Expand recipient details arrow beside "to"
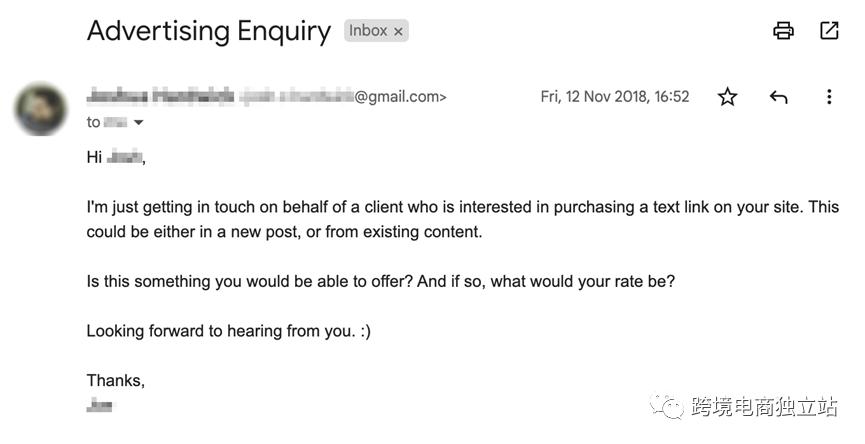865x444 pixels. point(138,123)
